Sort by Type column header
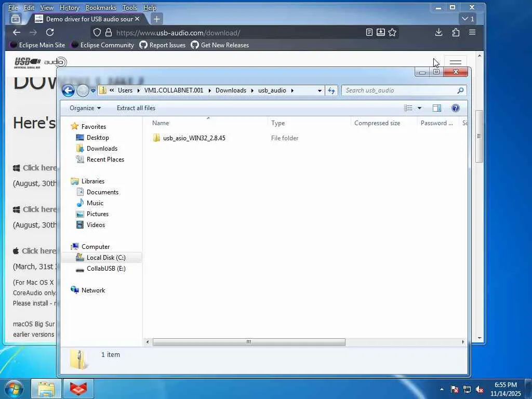The width and height of the screenshot is (532, 399). coord(278,123)
